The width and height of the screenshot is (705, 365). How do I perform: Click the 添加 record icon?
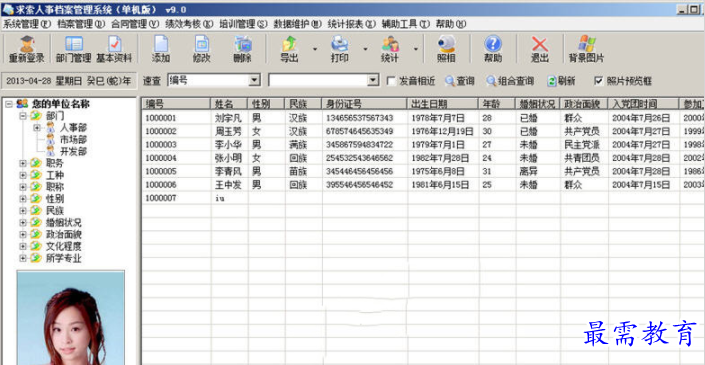coord(161,49)
